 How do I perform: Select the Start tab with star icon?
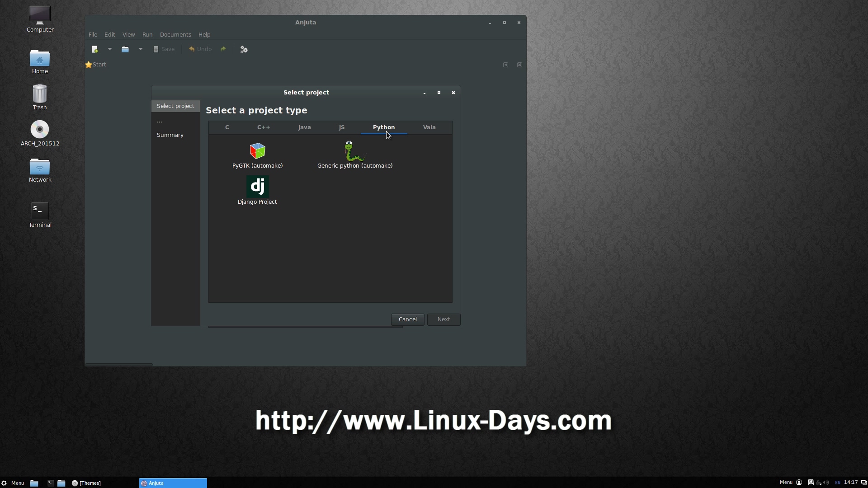click(96, 65)
